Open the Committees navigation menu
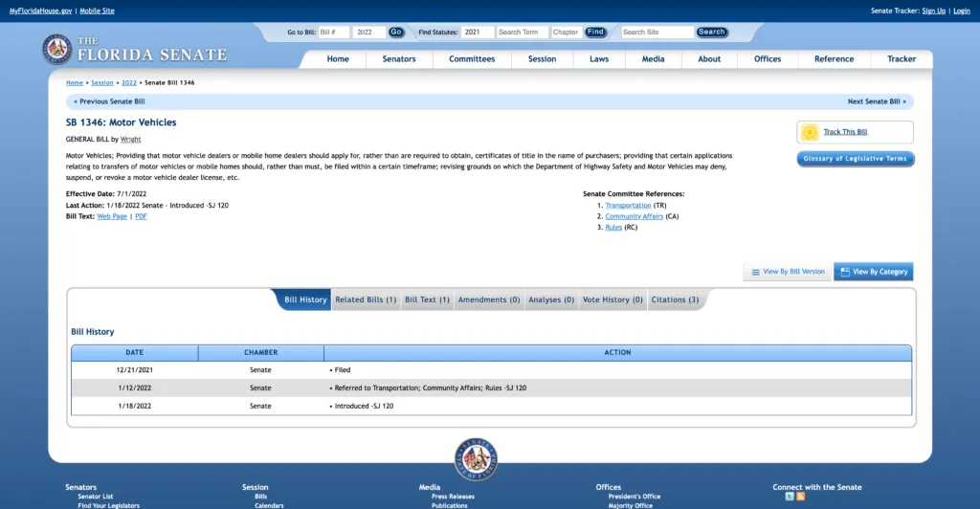The height and width of the screenshot is (509, 980). coord(472,59)
